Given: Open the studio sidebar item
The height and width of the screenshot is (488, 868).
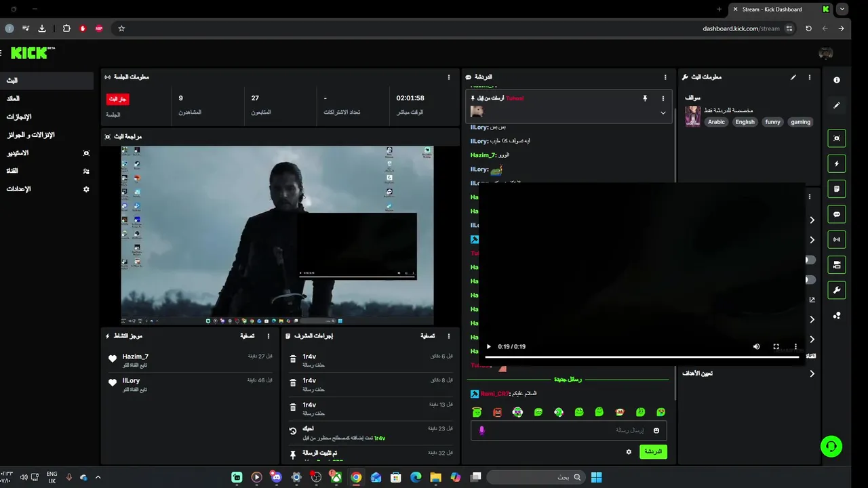Looking at the screenshot, I should click(x=47, y=153).
